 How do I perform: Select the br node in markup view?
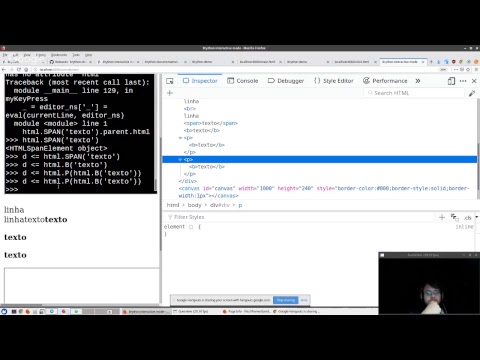click(190, 109)
